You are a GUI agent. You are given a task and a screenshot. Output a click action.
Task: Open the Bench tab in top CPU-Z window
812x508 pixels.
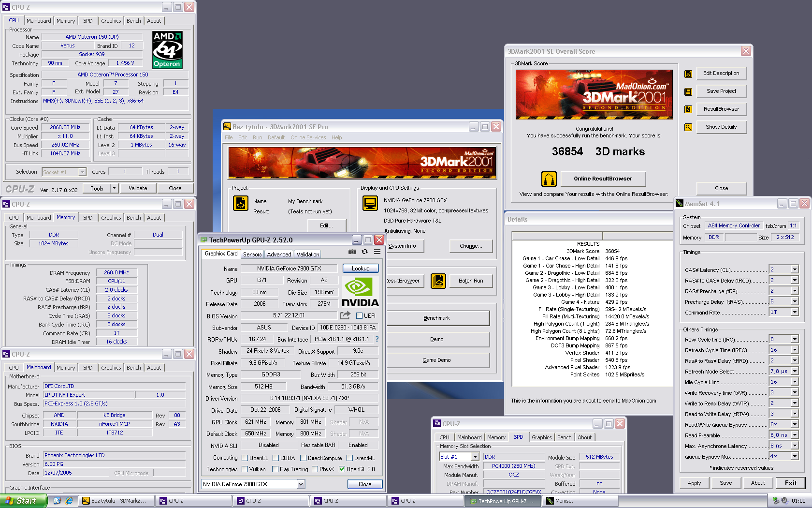pyautogui.click(x=134, y=21)
